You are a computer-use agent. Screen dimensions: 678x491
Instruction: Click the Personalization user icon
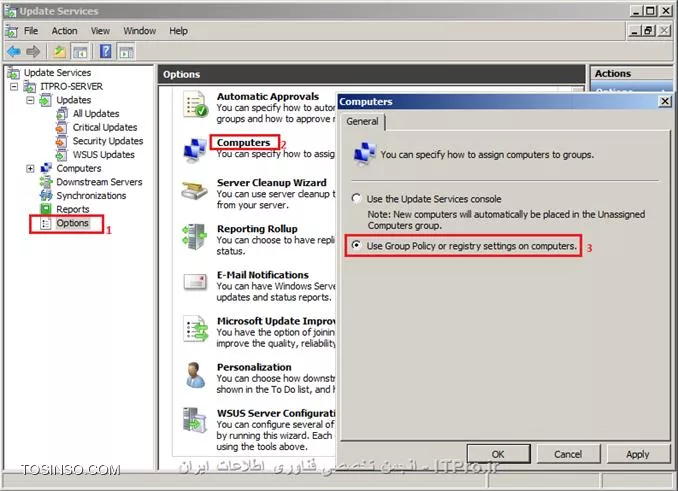pyautogui.click(x=195, y=375)
